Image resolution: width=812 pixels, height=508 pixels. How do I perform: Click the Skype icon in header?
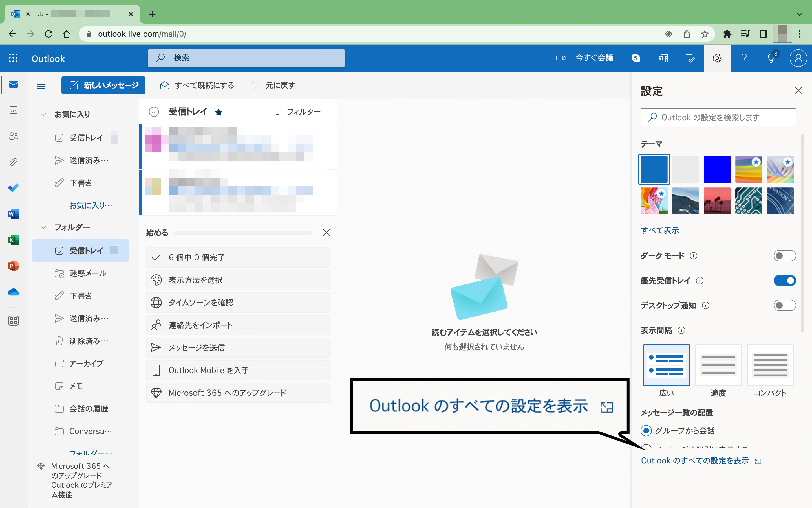tap(636, 58)
